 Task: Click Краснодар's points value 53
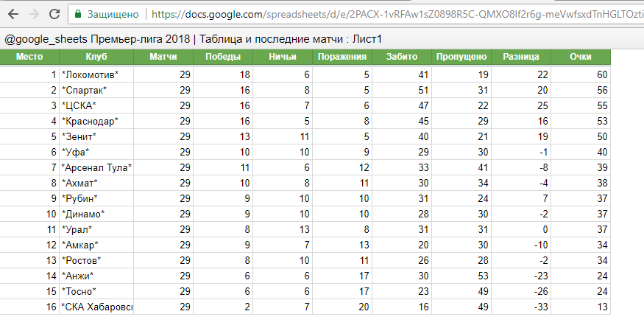pos(581,121)
